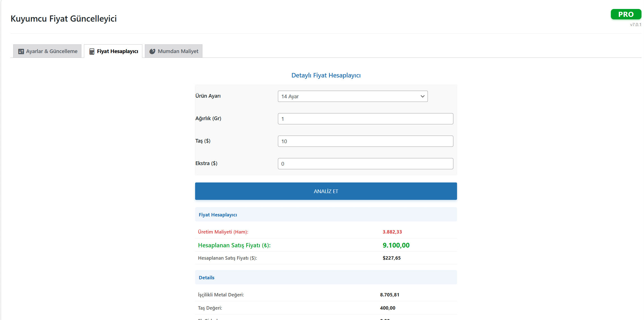Click the v7.0.1 version text

(x=636, y=25)
